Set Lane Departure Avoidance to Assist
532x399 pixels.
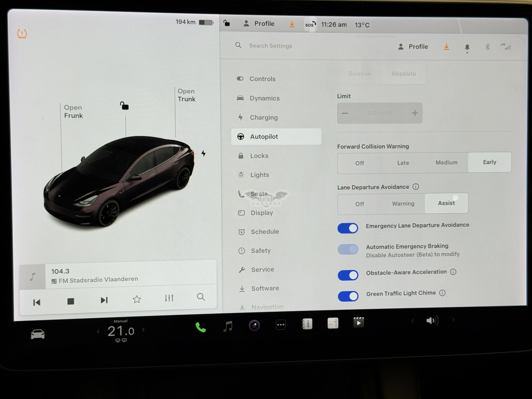[x=446, y=203]
